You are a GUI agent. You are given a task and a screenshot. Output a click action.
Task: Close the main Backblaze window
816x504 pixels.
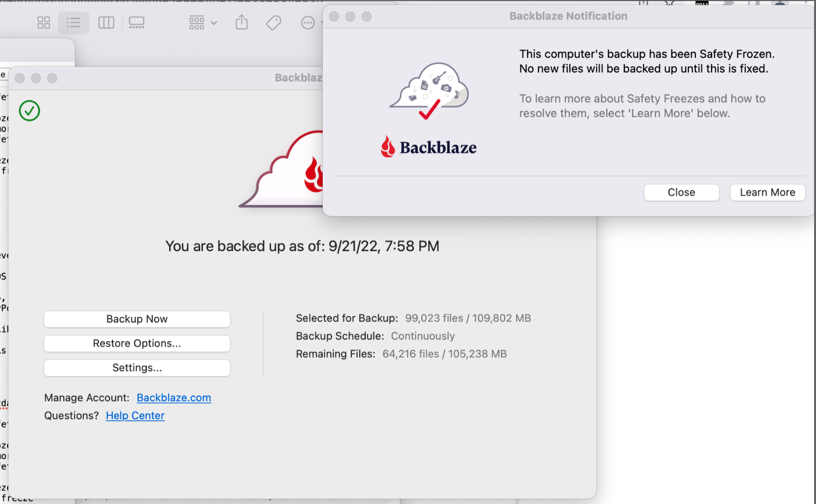(x=19, y=78)
